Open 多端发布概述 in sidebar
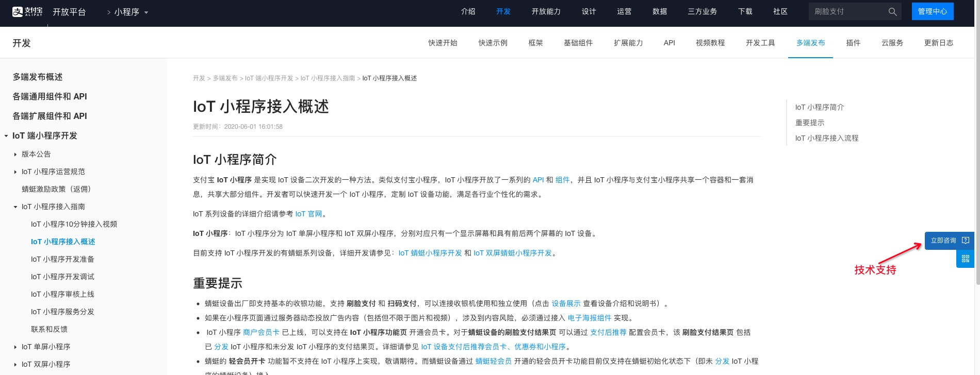 click(38, 77)
